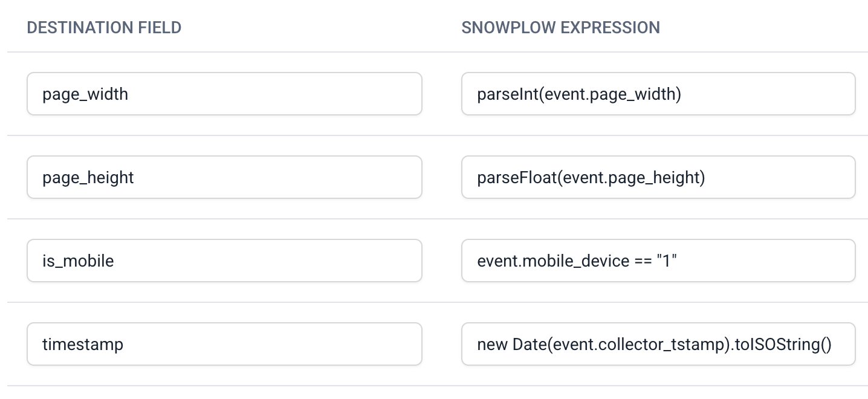Click the last row's Snowplow expression input

[x=658, y=344]
